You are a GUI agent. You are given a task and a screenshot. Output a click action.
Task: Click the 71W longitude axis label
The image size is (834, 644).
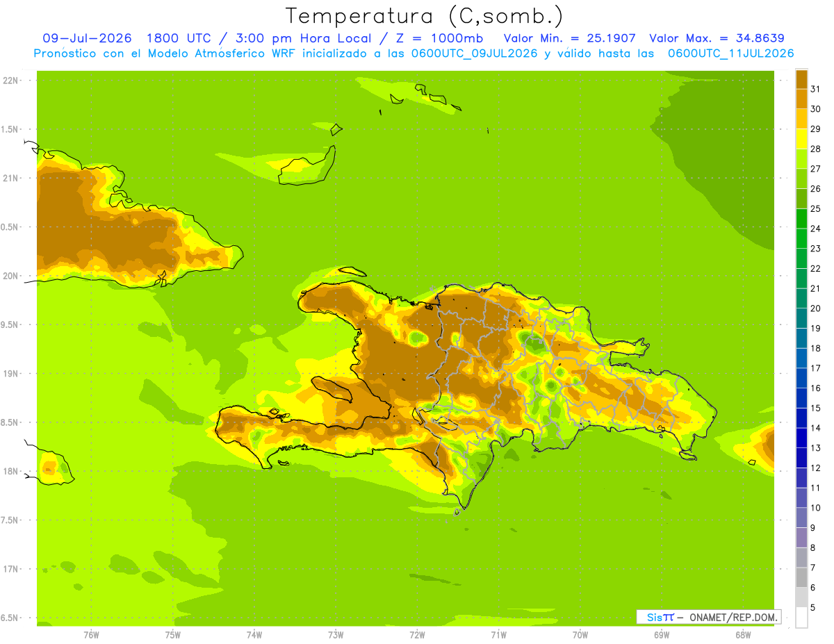(498, 635)
